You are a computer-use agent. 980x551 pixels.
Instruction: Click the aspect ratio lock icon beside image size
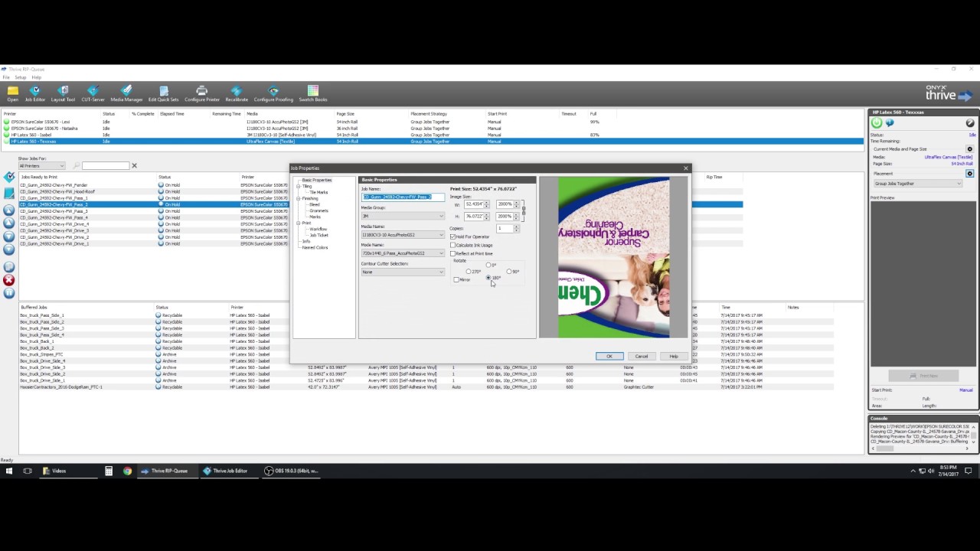(x=524, y=210)
